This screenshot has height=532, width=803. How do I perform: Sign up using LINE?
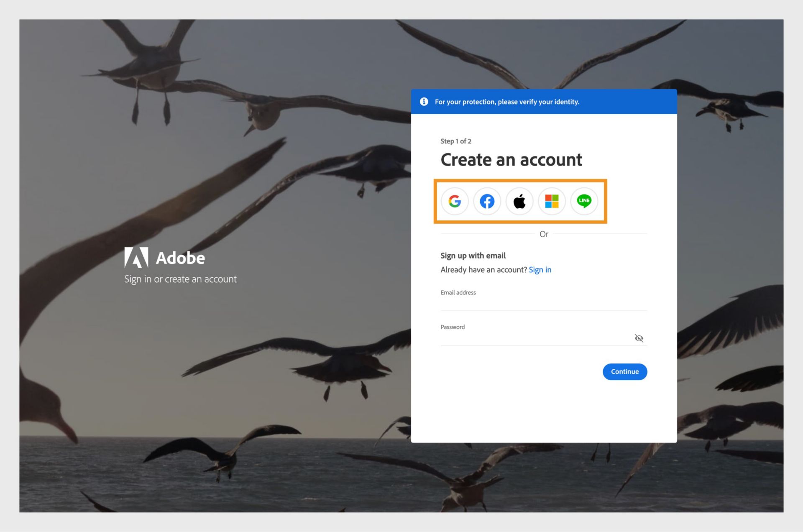(584, 201)
